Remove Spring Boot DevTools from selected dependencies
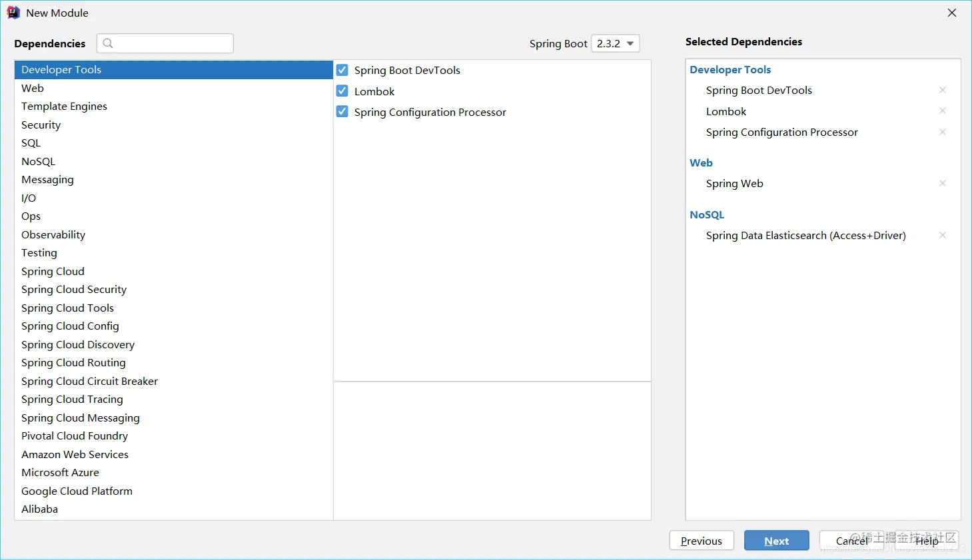 click(943, 90)
